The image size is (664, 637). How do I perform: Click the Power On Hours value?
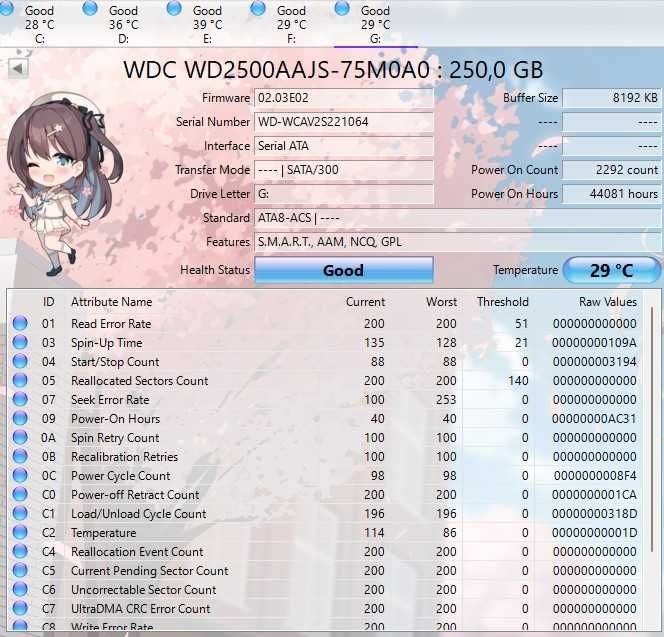coord(611,194)
